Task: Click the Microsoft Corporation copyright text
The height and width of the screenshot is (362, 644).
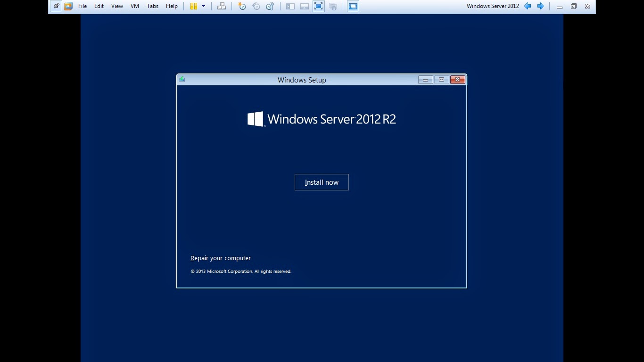Action: (x=241, y=271)
